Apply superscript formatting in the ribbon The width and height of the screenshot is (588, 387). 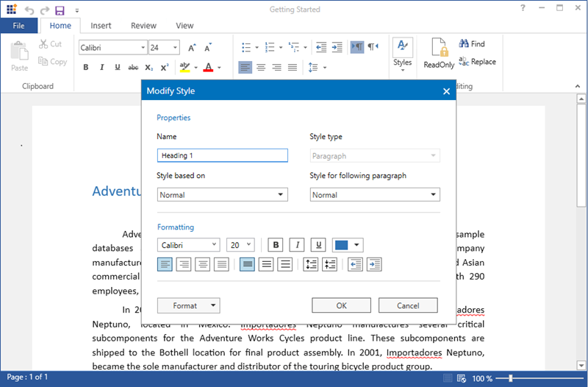165,68
